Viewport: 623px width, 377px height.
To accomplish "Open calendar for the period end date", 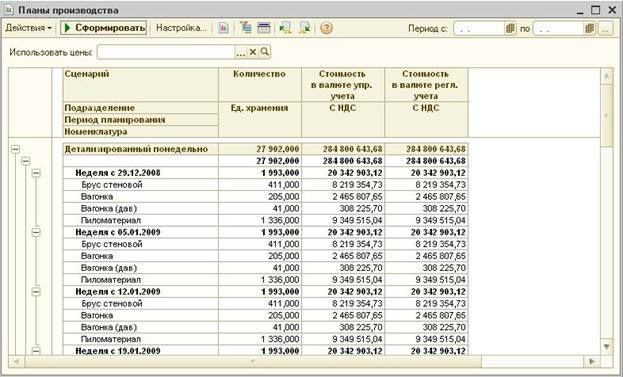I will (589, 28).
